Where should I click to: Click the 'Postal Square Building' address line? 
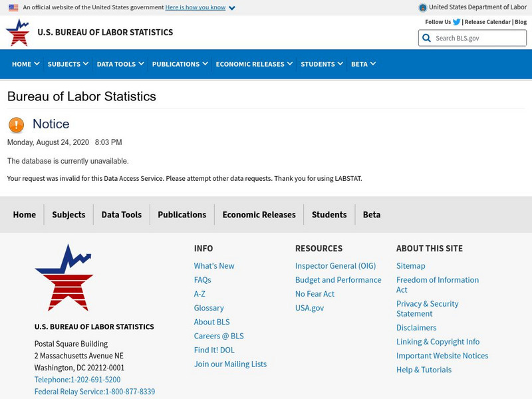tap(71, 344)
